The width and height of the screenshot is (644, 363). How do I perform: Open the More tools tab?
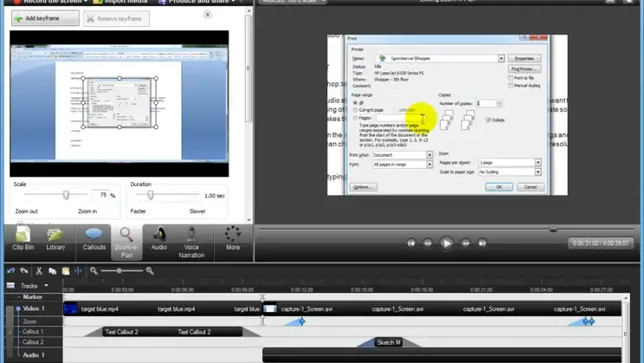pos(233,238)
